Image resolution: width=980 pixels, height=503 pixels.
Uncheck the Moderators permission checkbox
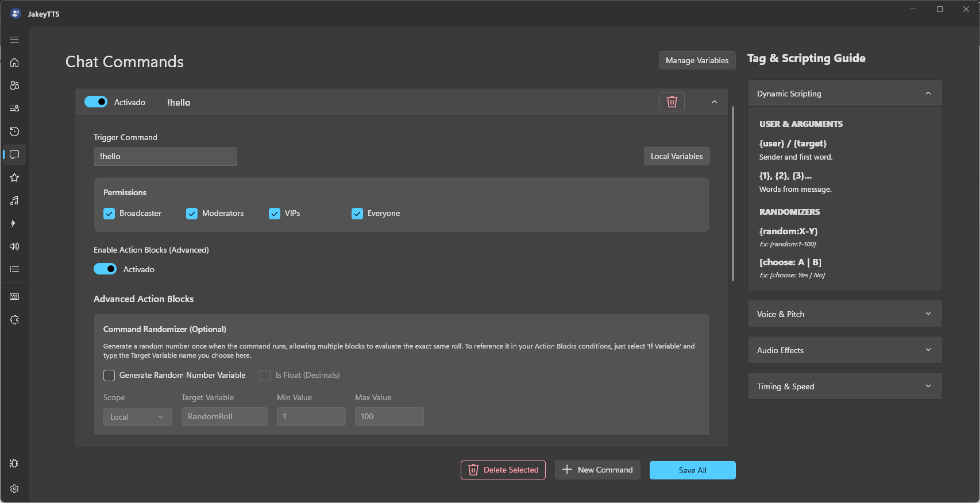click(x=192, y=214)
